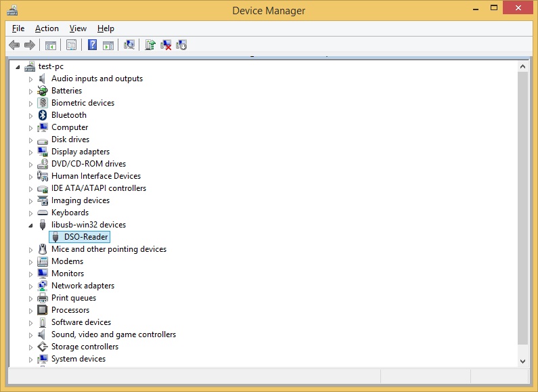Minimize the Device Manager window
Image resolution: width=538 pixels, height=392 pixels.
(x=476, y=9)
